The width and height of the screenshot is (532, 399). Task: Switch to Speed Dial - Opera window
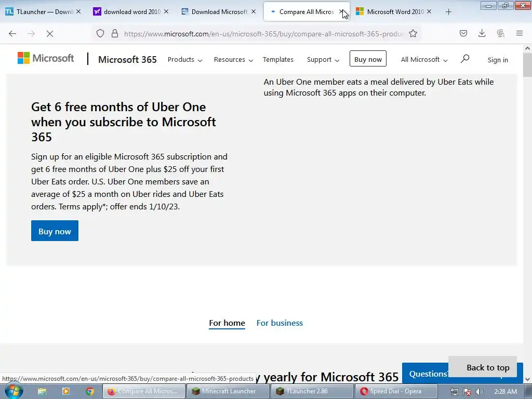tap(396, 391)
